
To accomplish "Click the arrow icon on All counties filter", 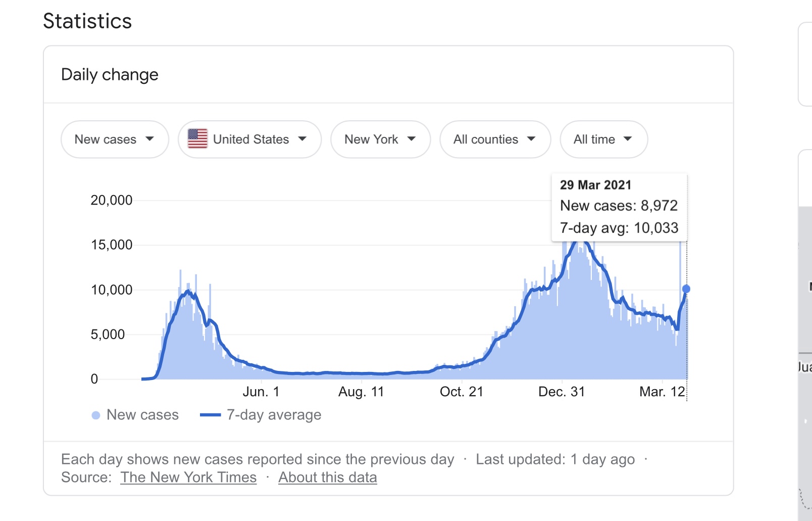I will tap(531, 139).
